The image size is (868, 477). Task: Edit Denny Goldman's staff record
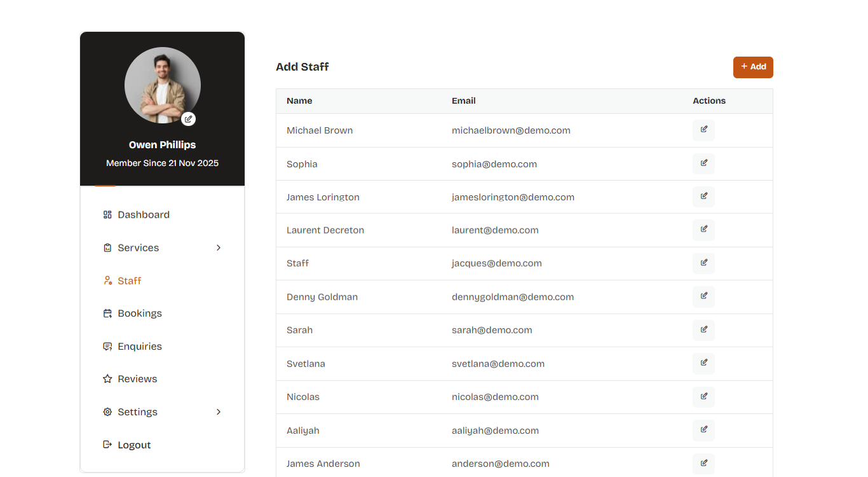tap(703, 296)
